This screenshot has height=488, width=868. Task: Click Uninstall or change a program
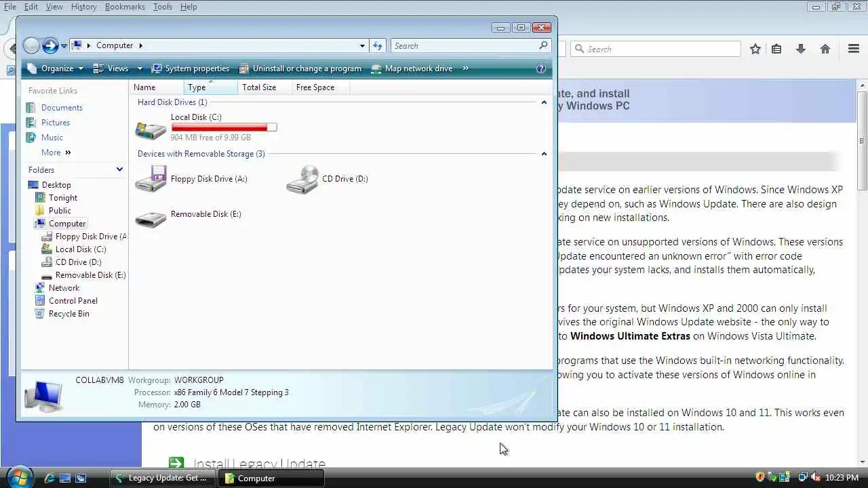point(300,68)
